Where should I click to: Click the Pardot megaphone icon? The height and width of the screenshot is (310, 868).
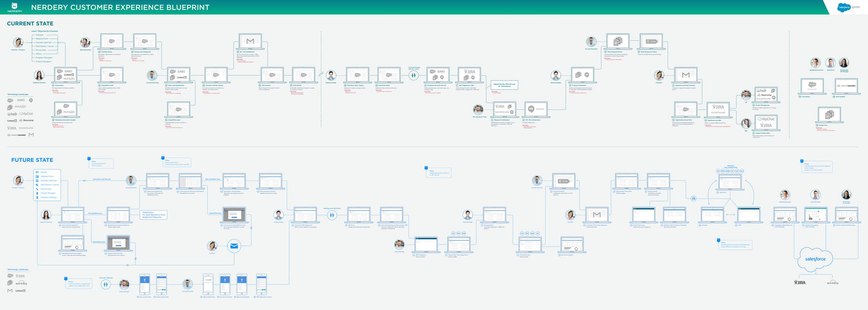(37, 172)
